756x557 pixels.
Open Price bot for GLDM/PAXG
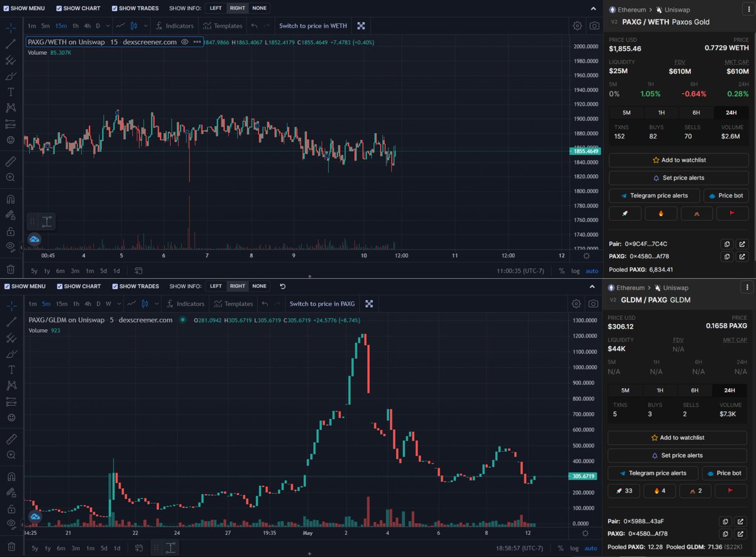[724, 473]
